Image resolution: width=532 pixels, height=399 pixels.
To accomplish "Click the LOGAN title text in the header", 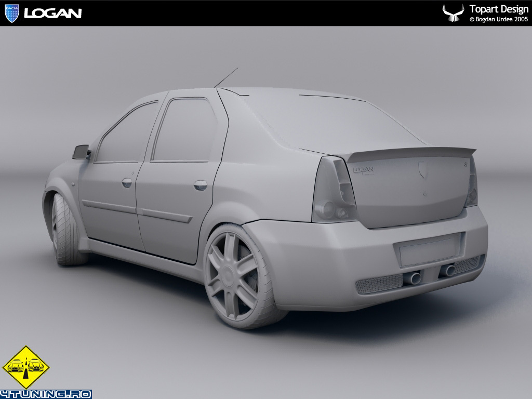I will click(x=53, y=14).
